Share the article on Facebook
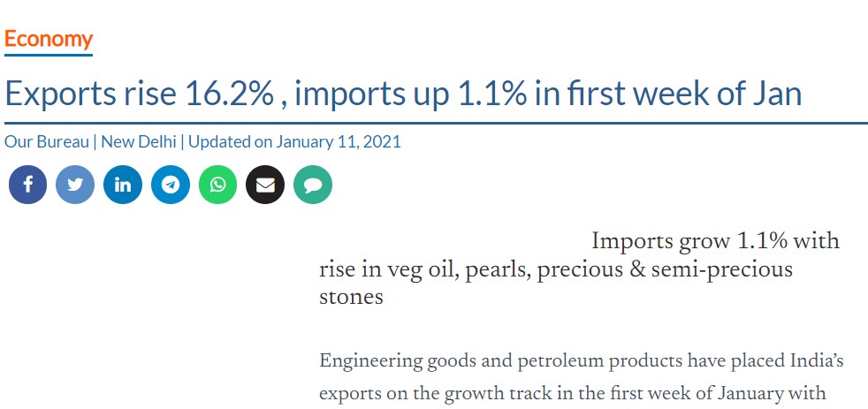The height and width of the screenshot is (409, 868). [27, 185]
